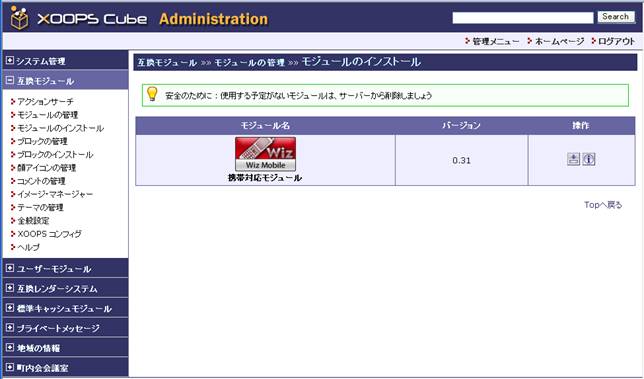Open モジュールの管理 in the sidebar

47,115
